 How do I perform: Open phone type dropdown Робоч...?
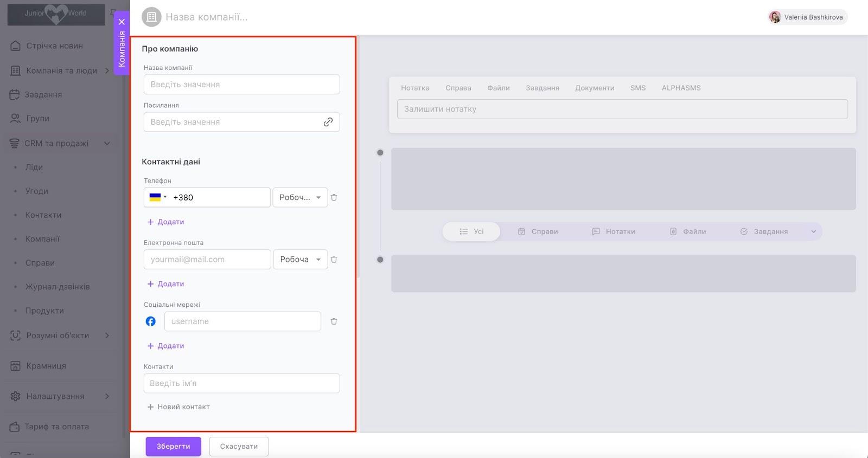(x=300, y=198)
